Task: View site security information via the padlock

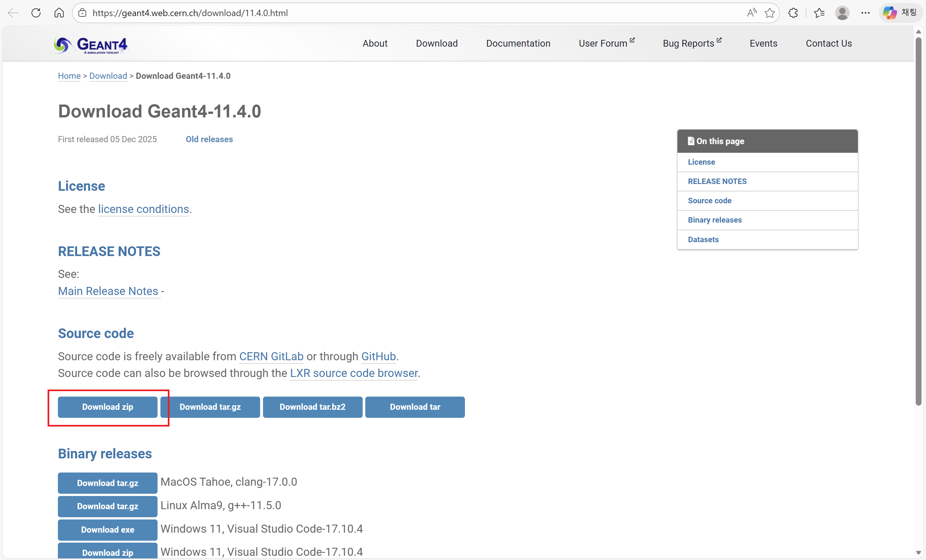Action: [x=82, y=13]
